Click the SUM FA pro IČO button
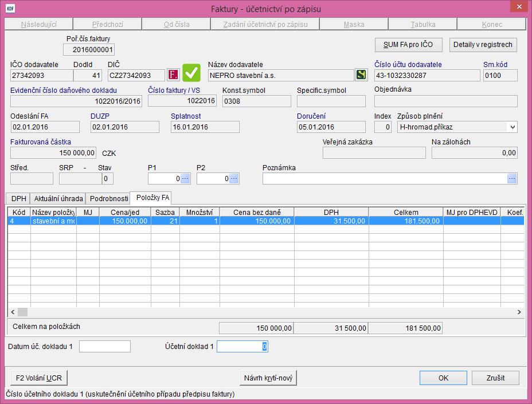This screenshot has width=532, height=404. (x=409, y=45)
